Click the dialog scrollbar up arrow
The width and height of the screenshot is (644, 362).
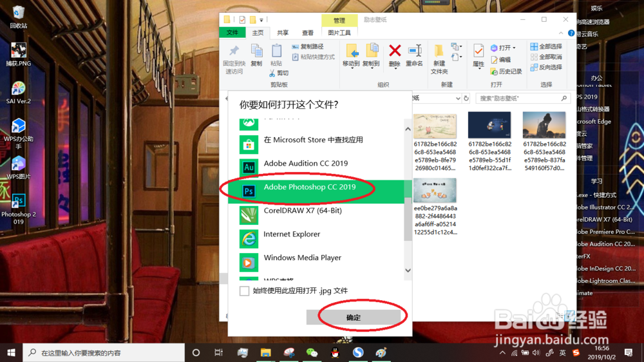point(408,129)
